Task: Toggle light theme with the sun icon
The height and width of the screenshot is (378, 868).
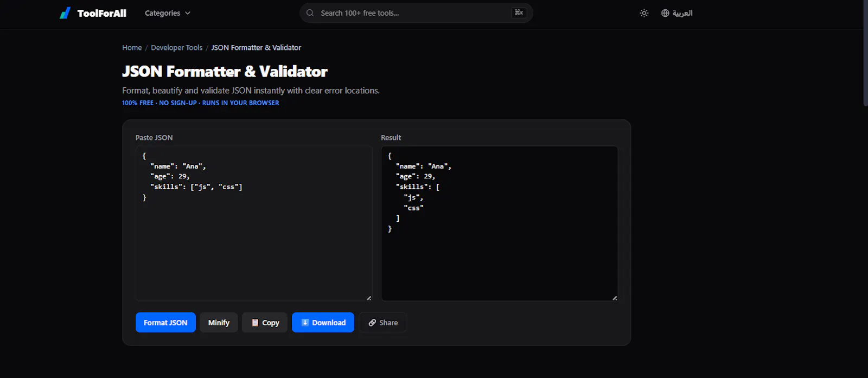Action: [644, 13]
